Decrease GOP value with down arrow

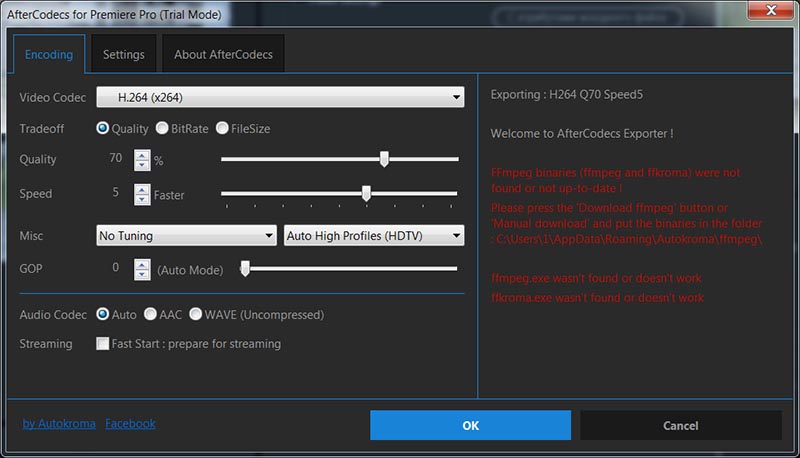tap(142, 275)
